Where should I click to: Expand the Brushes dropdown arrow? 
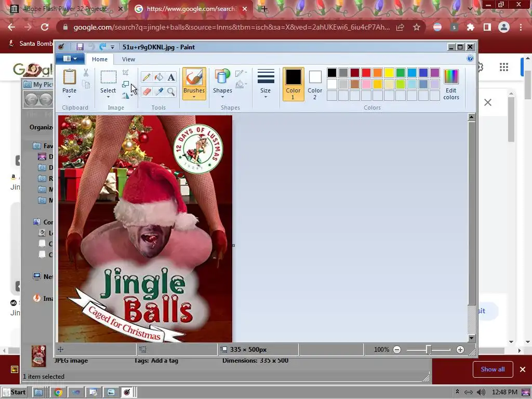pos(194,97)
